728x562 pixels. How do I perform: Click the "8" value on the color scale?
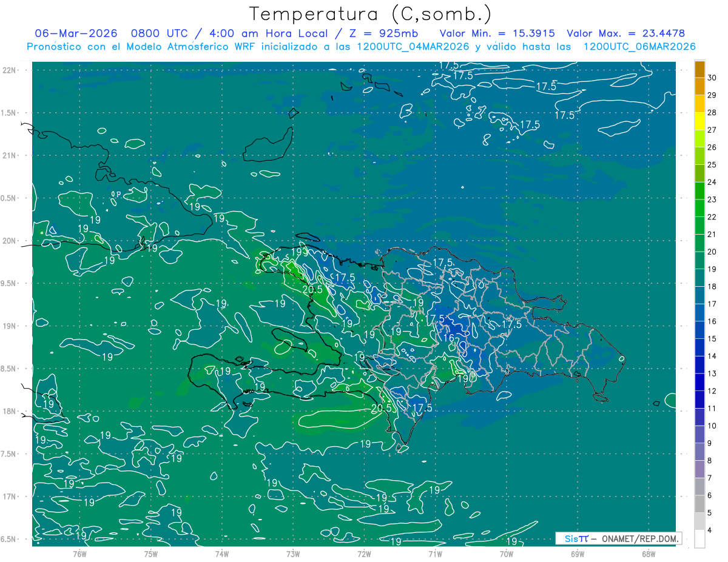710,461
